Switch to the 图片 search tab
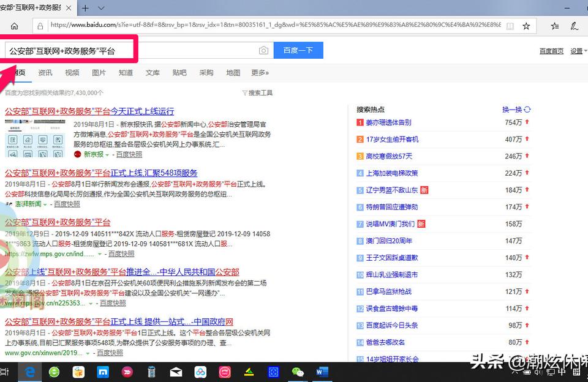 point(100,72)
